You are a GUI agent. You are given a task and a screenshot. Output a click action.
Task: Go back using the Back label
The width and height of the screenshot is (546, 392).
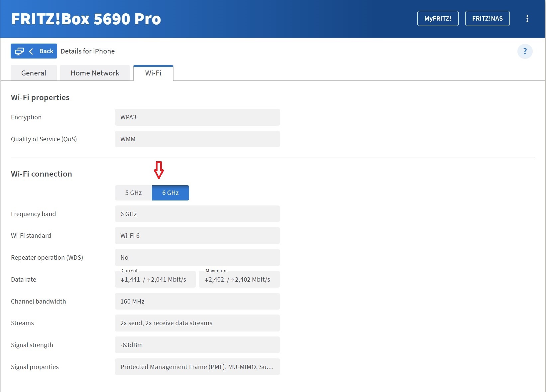46,51
